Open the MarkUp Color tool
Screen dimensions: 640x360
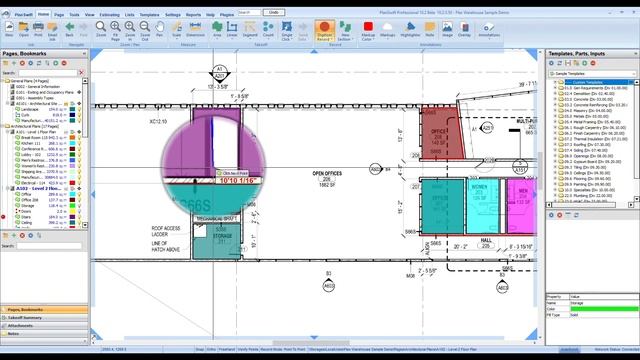coord(368,30)
